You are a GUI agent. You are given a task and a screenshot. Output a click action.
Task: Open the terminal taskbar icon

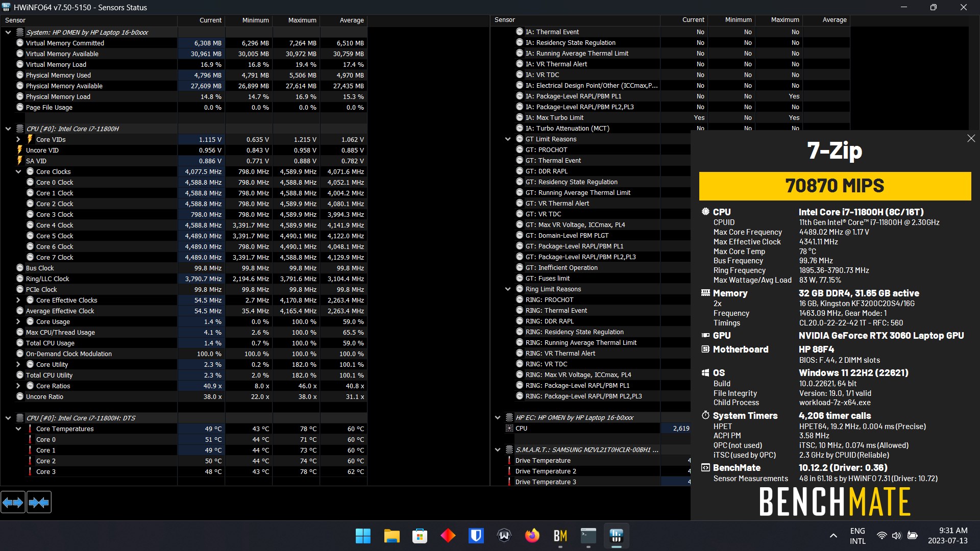tap(588, 536)
